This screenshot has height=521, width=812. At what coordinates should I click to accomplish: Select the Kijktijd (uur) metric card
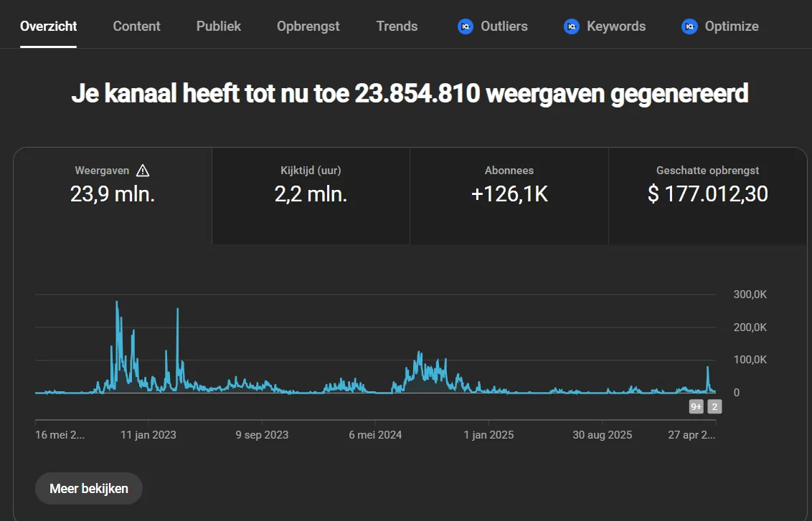(311, 196)
